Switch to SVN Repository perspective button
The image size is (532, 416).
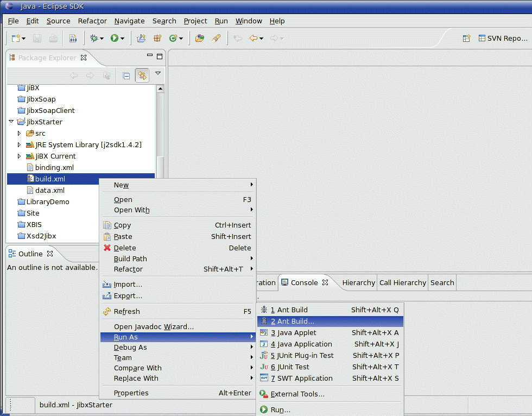click(503, 38)
